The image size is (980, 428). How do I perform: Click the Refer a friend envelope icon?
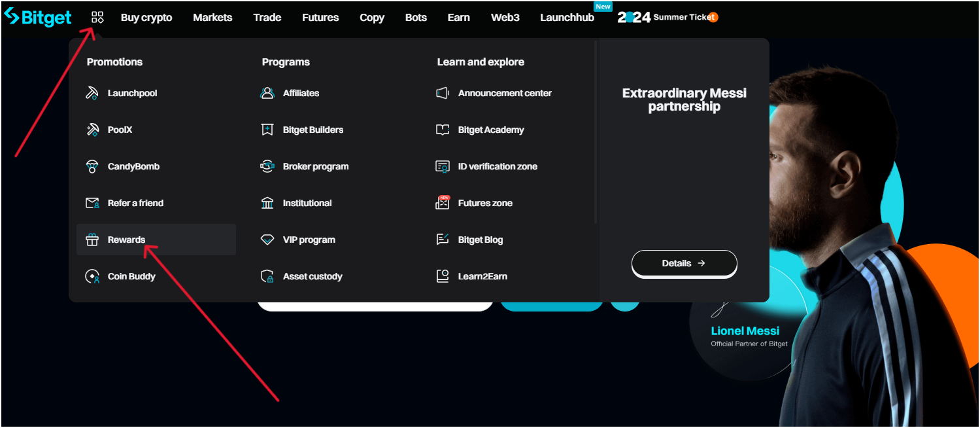click(x=92, y=203)
